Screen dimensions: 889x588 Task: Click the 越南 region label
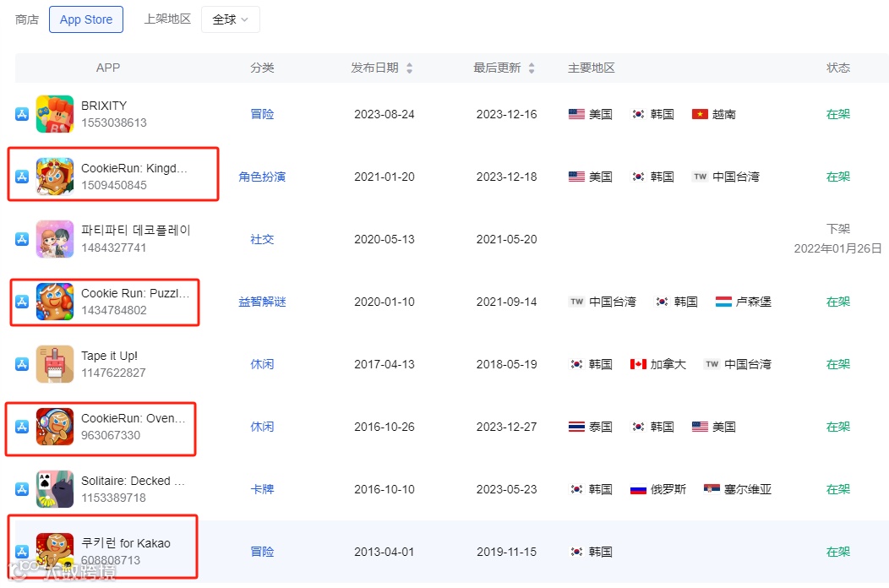pyautogui.click(x=723, y=114)
